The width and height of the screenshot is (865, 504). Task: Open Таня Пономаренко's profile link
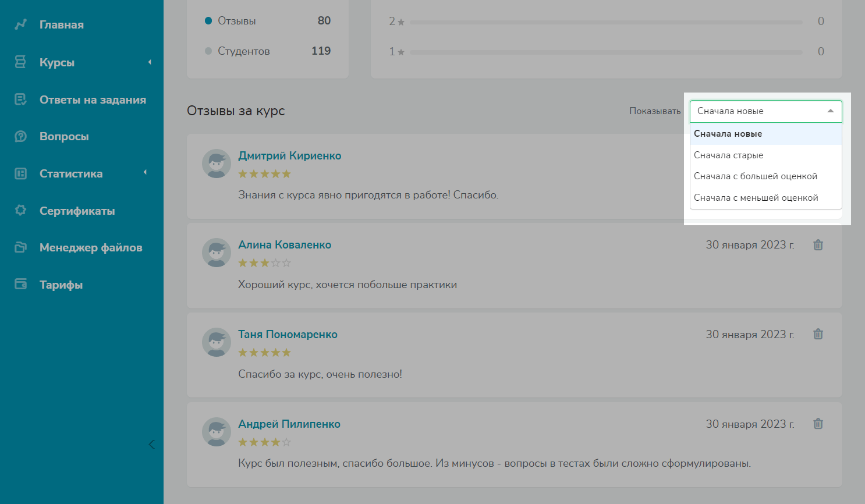pos(288,335)
